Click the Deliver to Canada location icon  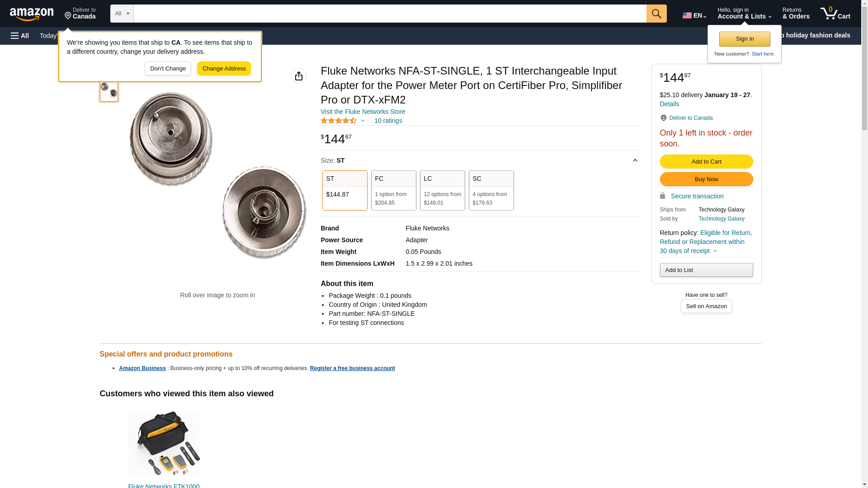[663, 118]
